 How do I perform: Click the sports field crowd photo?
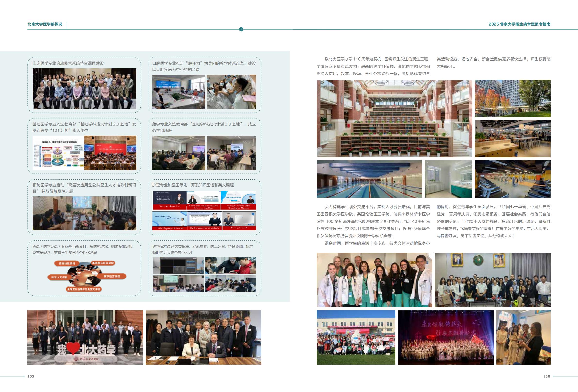[356, 337]
